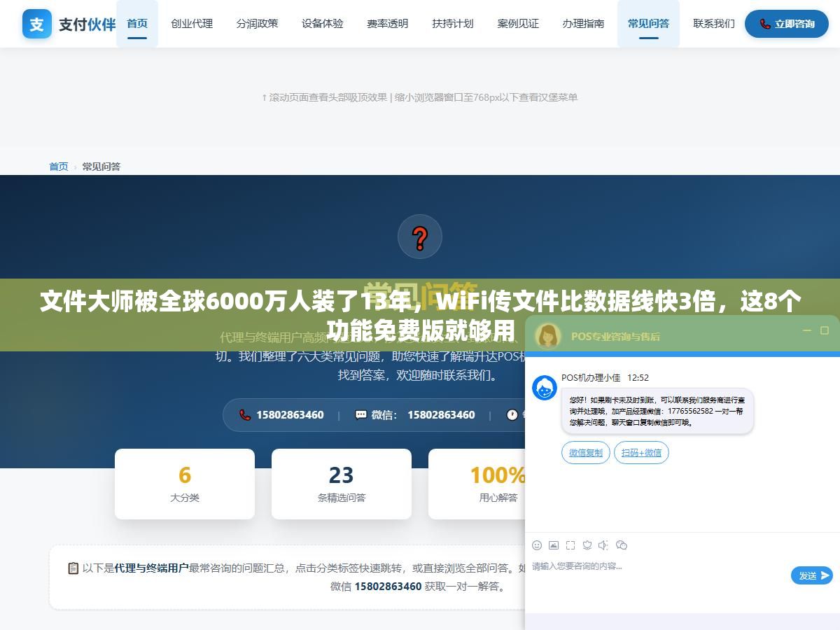Click the 扫码+微信 button in chat

[x=641, y=453]
